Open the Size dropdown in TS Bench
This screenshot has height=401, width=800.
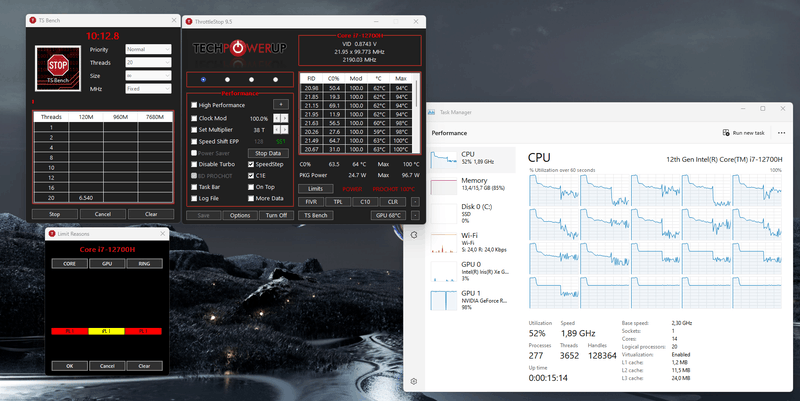point(148,76)
